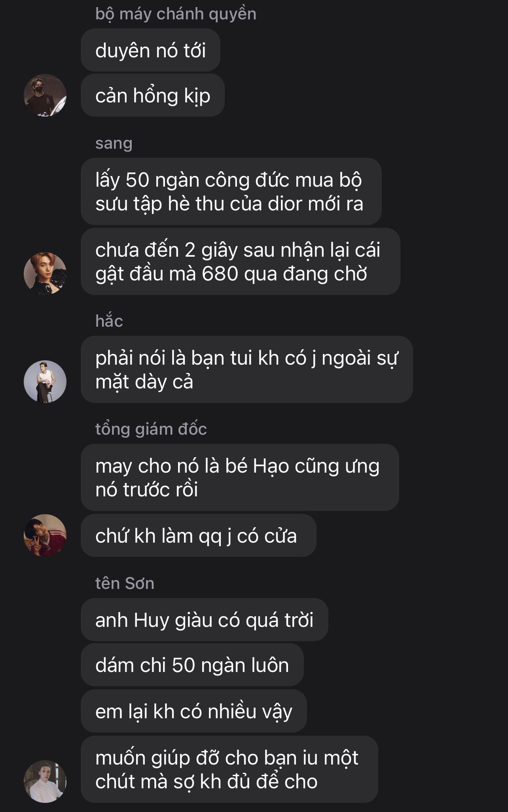Tap message 'chưa đến 2 giây sau'
The height and width of the screenshot is (812, 508).
[x=240, y=261]
